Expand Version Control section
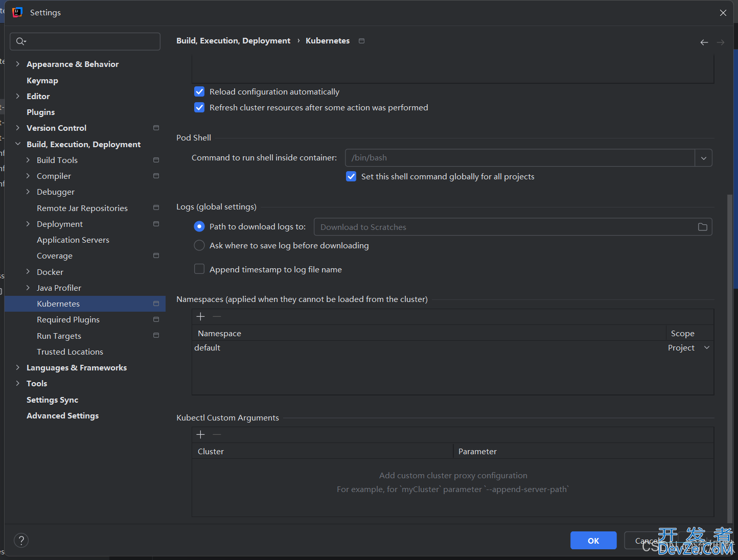 pyautogui.click(x=18, y=128)
